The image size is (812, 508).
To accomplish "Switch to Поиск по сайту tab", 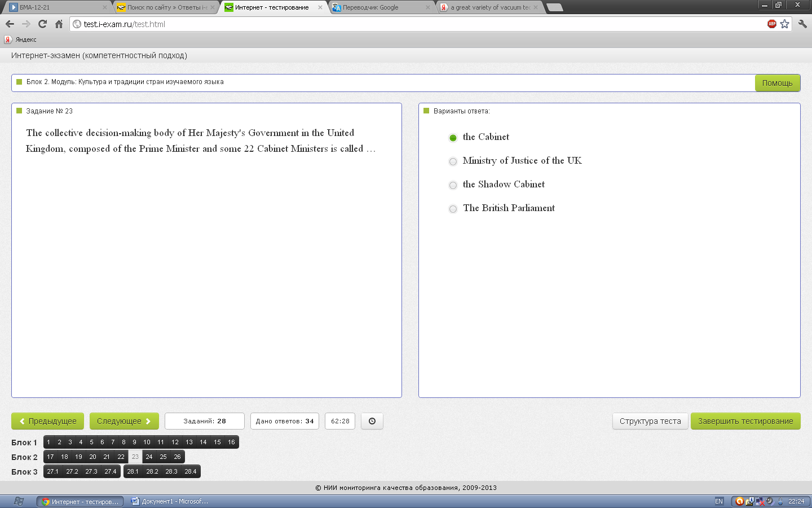I will coord(165,7).
